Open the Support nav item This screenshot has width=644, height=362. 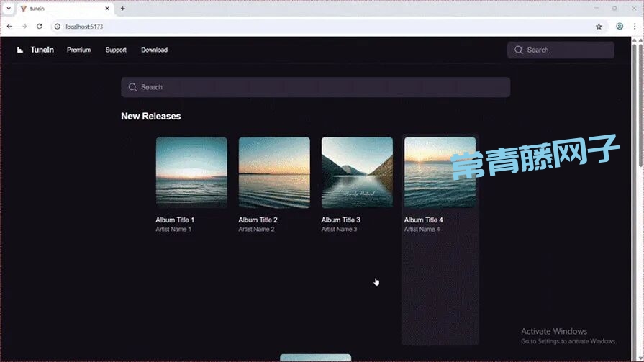click(x=116, y=50)
